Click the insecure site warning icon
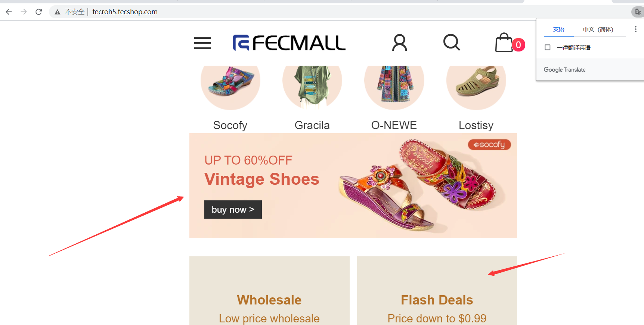 click(x=58, y=12)
